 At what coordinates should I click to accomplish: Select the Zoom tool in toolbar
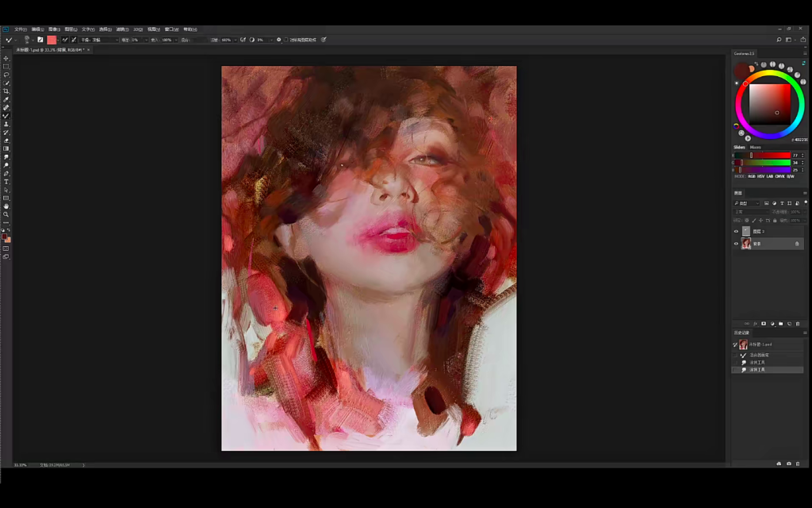(x=6, y=214)
